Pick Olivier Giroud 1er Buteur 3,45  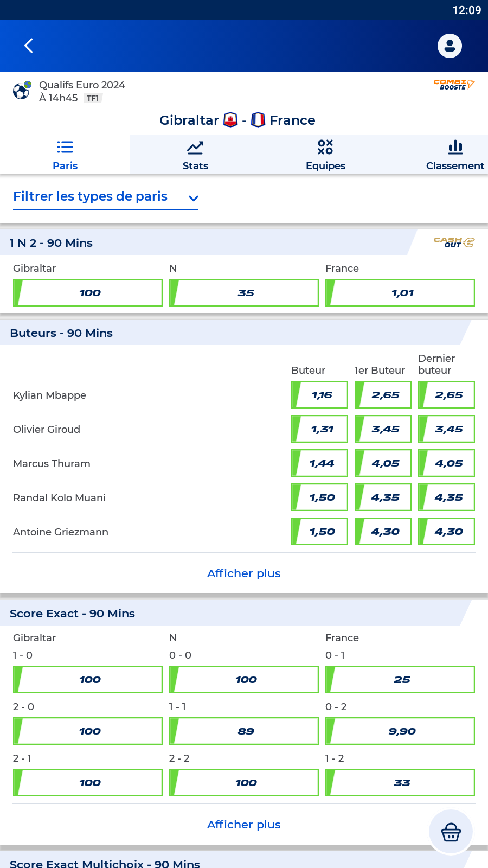(x=383, y=429)
